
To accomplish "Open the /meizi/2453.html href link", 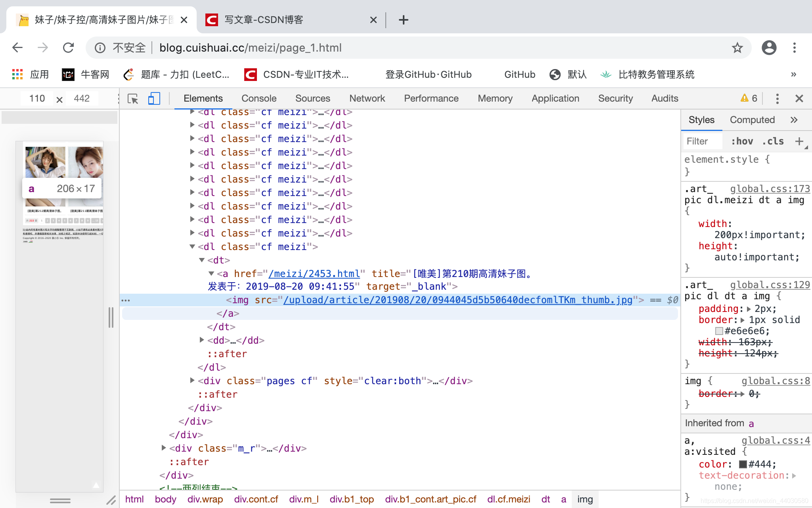I will (x=314, y=273).
